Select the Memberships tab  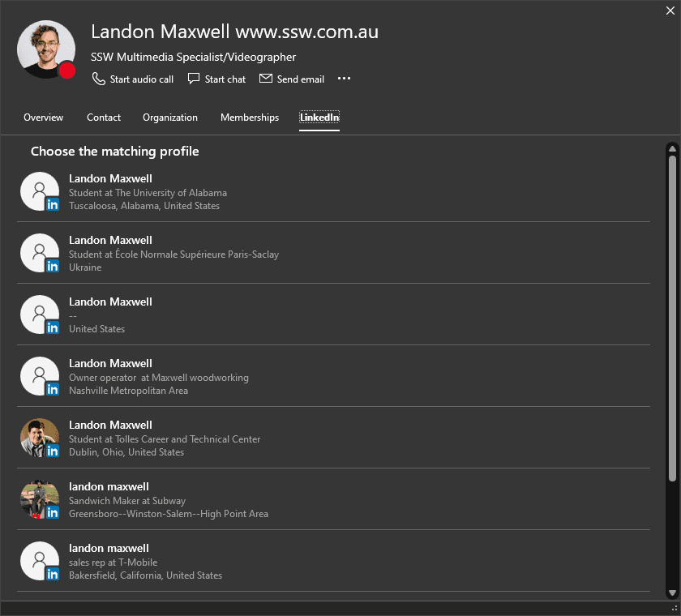[250, 118]
